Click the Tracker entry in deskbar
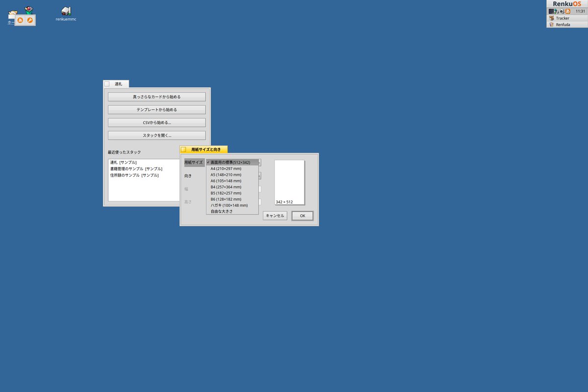The width and height of the screenshot is (588, 392). pyautogui.click(x=567, y=18)
